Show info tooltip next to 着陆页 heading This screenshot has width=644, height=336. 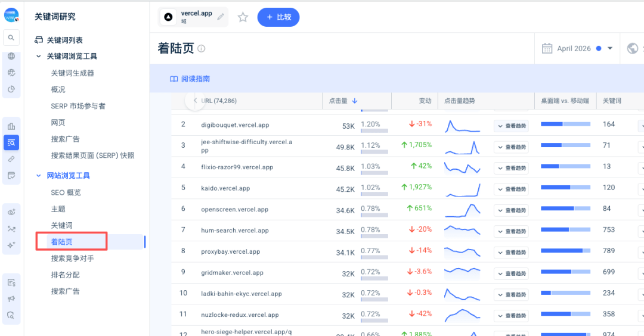[x=202, y=48]
